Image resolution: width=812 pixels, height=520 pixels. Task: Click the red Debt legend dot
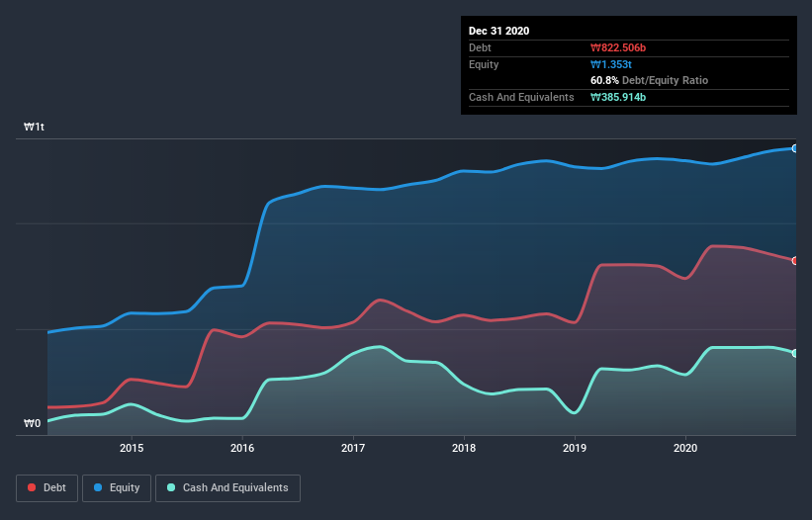pos(32,487)
